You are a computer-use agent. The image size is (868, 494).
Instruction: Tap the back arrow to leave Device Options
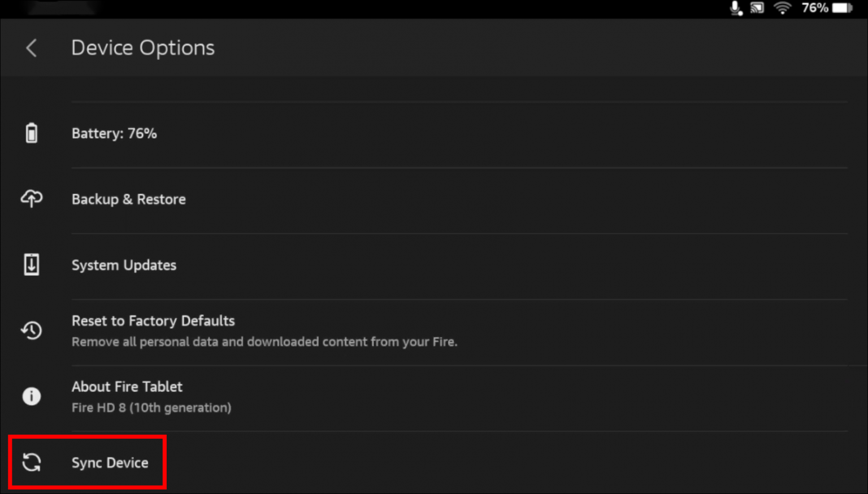(x=31, y=48)
